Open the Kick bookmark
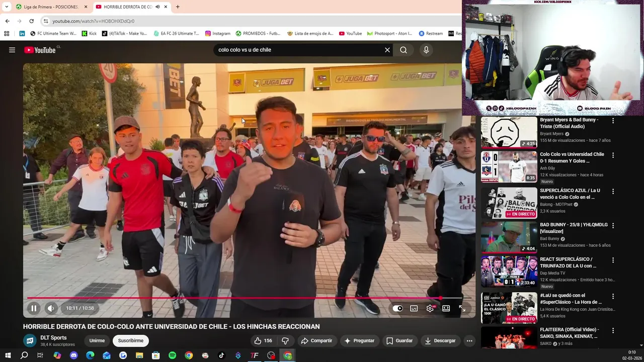 click(89, 34)
